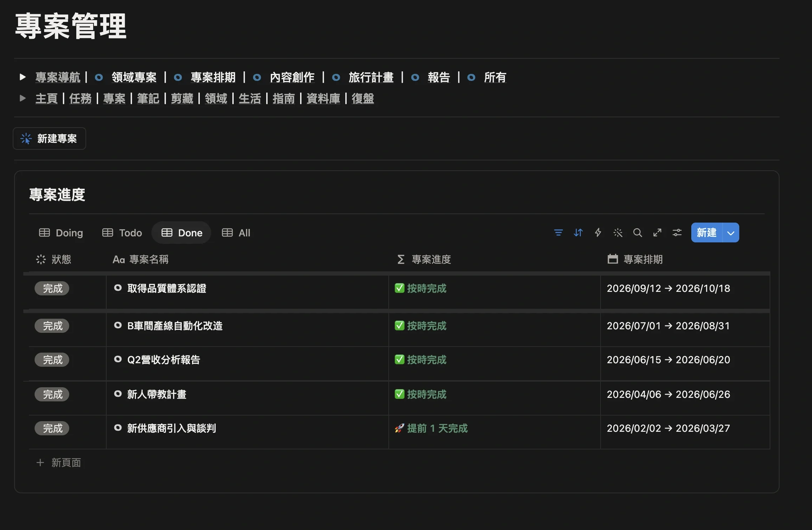Screen dimensions: 812x530
Task: Click 完成 status of B車間產線自動化改造
Action: point(52,326)
